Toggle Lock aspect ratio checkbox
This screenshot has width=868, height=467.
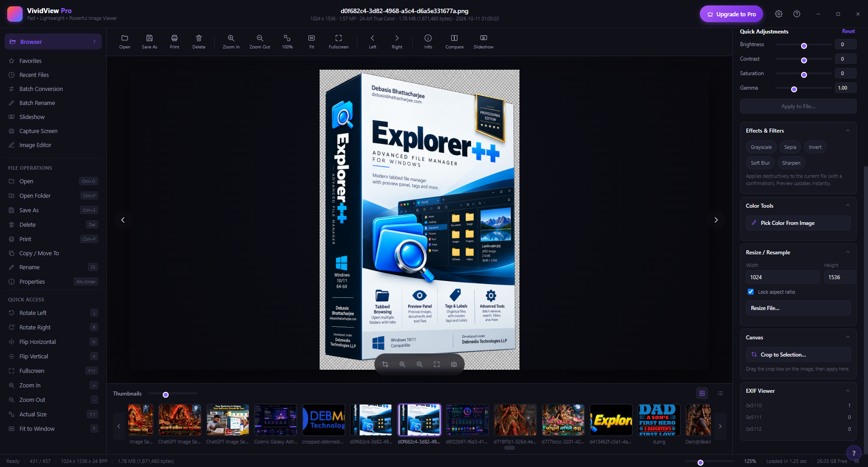coord(751,292)
